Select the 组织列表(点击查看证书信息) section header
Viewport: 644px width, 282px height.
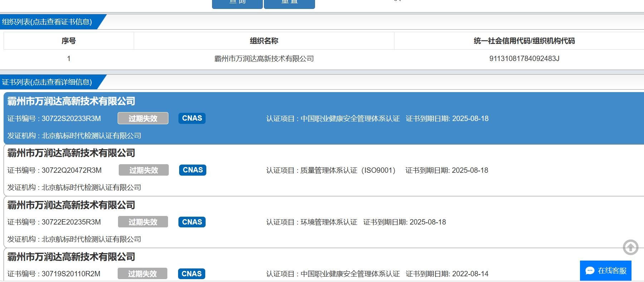click(x=47, y=22)
